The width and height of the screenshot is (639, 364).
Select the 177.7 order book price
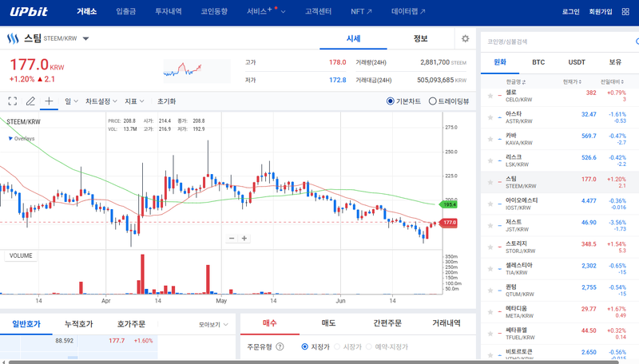117,340
